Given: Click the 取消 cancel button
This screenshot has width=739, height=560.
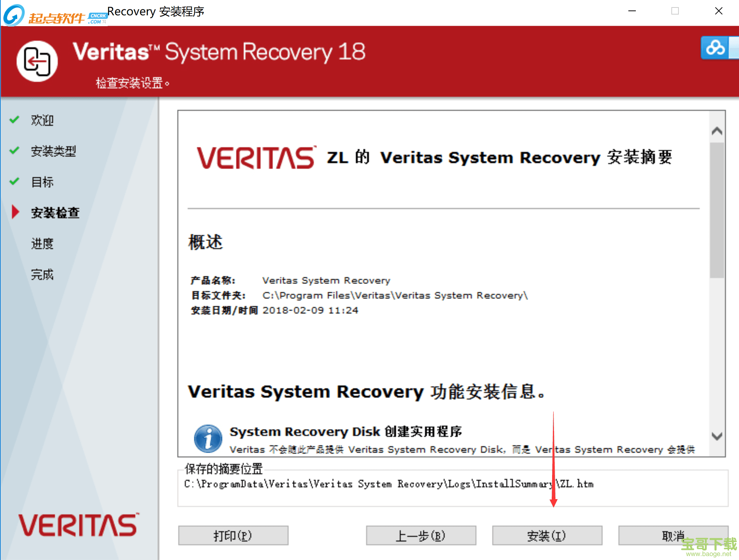Looking at the screenshot, I should tap(673, 536).
